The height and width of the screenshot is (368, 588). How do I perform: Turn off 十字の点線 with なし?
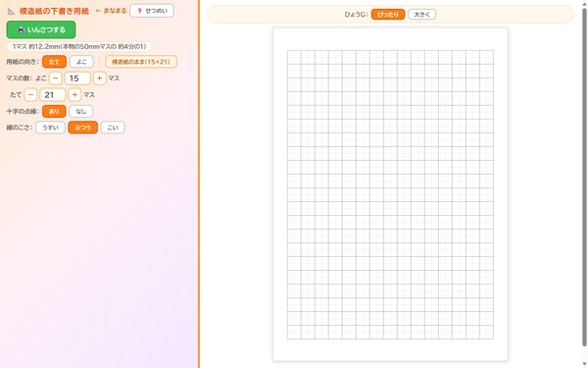81,111
